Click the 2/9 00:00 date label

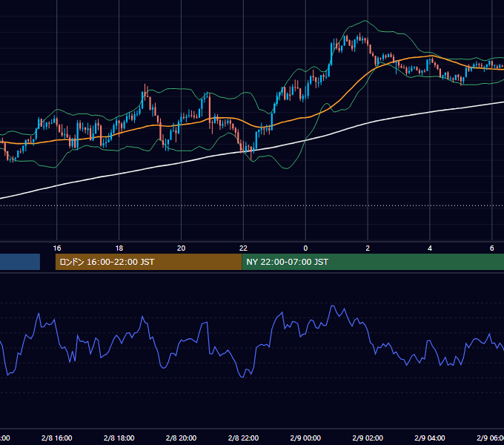305,438
